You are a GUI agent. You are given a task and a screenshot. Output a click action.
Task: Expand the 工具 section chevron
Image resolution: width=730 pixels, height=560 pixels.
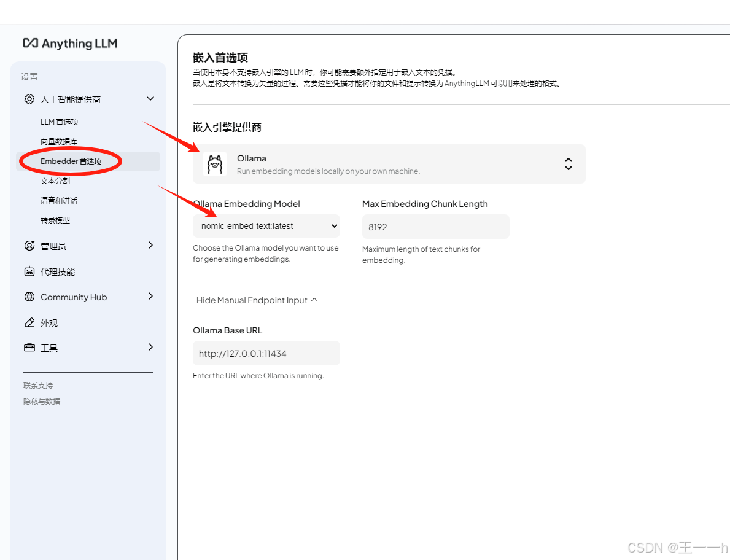pyautogui.click(x=150, y=348)
